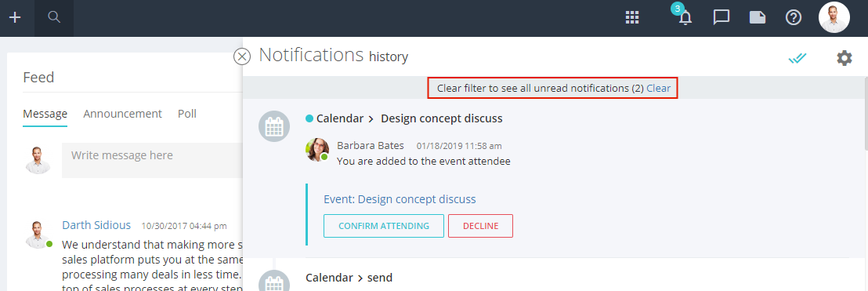Open Darth Sidious profile link
Image resolution: width=868 pixels, height=291 pixels.
[x=96, y=225]
